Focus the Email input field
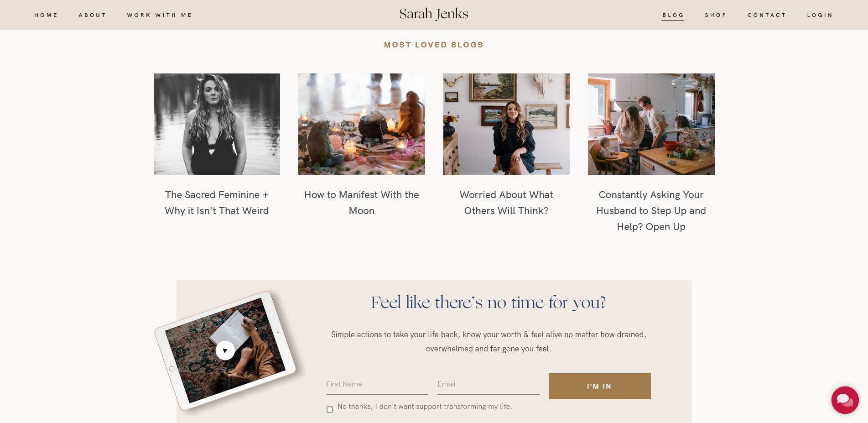The height and width of the screenshot is (423, 868). tap(488, 384)
